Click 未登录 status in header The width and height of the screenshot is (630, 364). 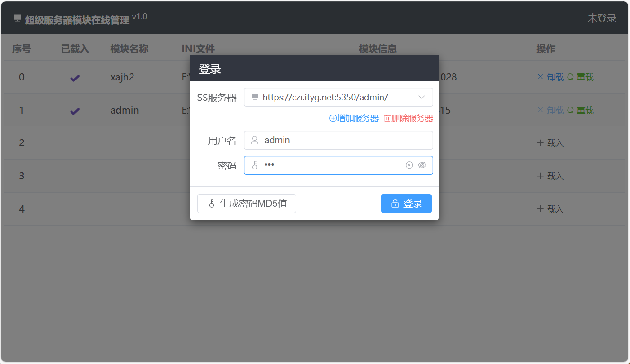pos(602,18)
